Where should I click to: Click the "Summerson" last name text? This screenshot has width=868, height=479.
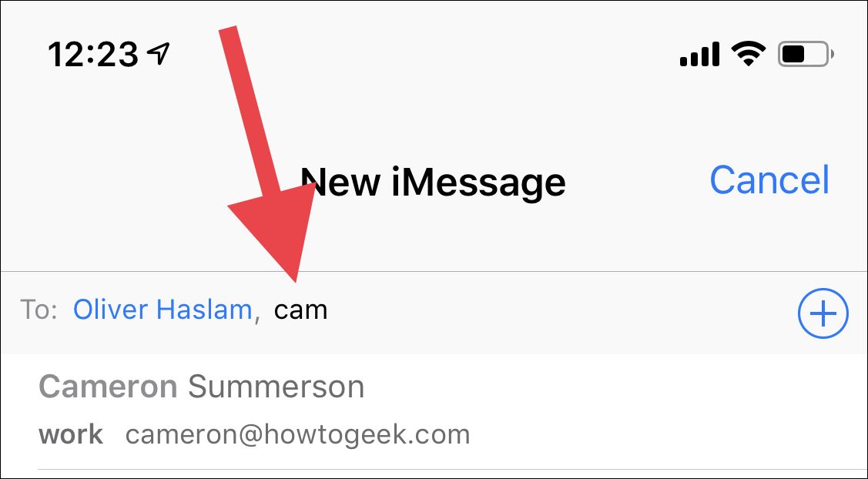click(276, 387)
